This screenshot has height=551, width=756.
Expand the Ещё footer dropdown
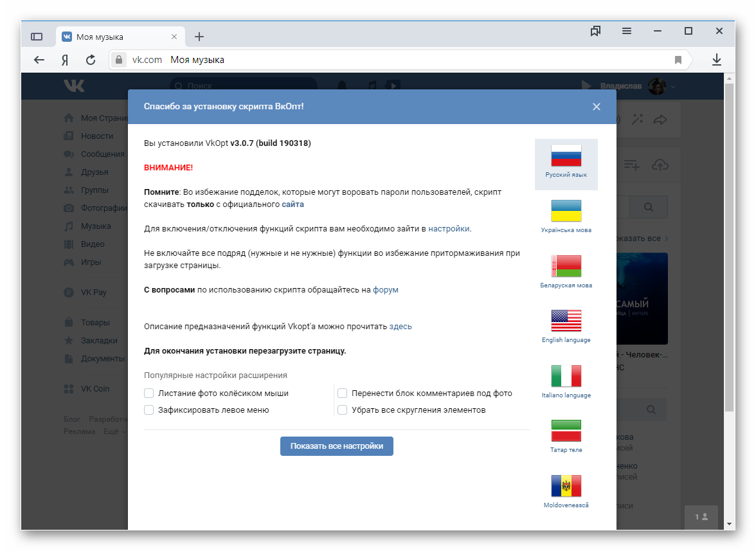[115, 431]
